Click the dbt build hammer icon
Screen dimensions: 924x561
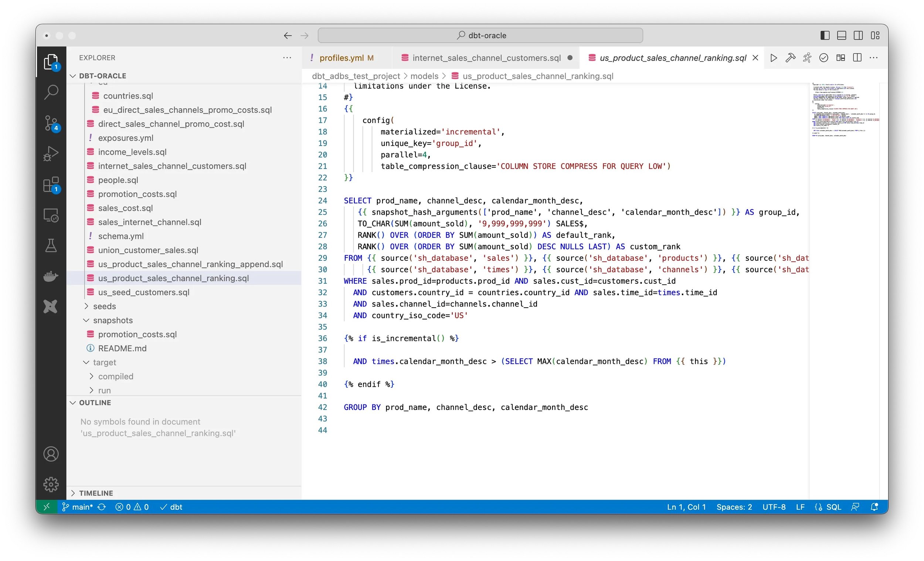pyautogui.click(x=790, y=58)
